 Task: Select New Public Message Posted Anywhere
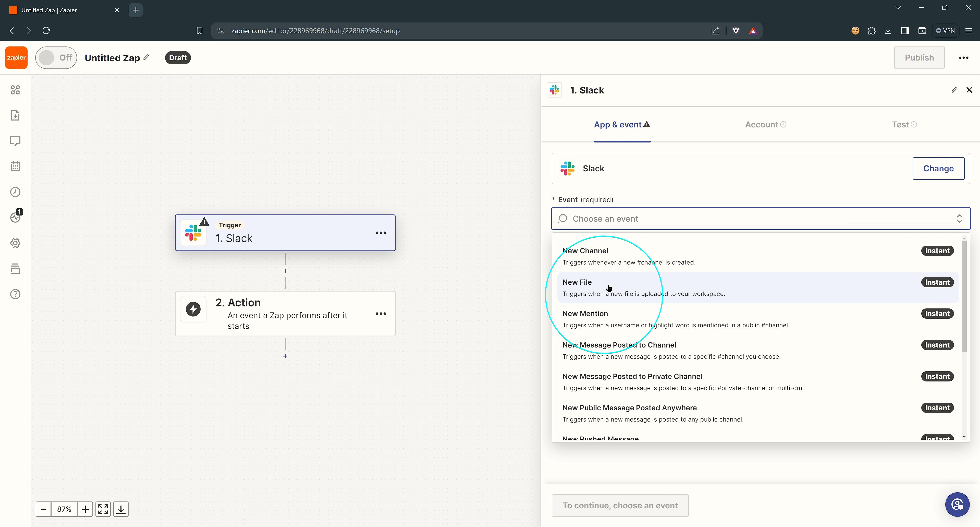(x=758, y=413)
